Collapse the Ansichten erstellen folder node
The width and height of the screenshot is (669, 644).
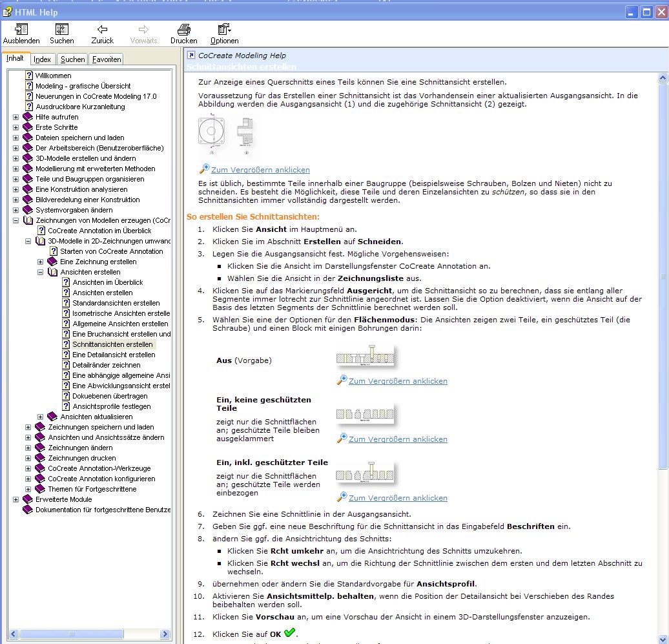(41, 272)
